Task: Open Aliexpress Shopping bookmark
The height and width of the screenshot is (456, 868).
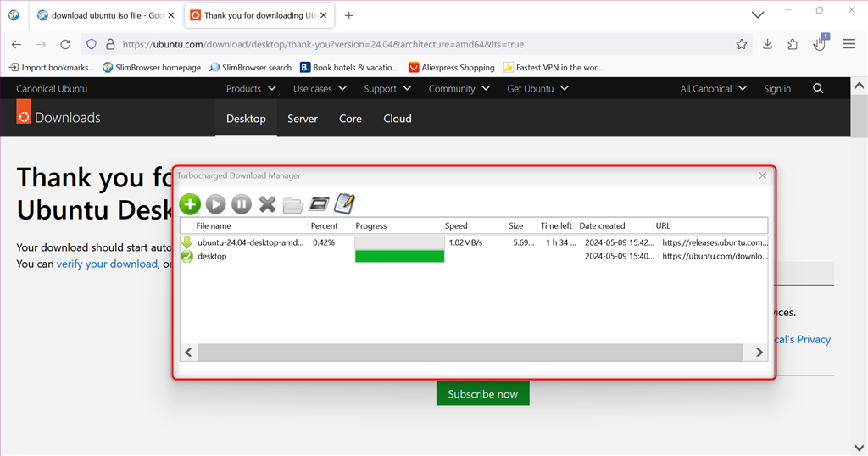Action: tap(451, 68)
